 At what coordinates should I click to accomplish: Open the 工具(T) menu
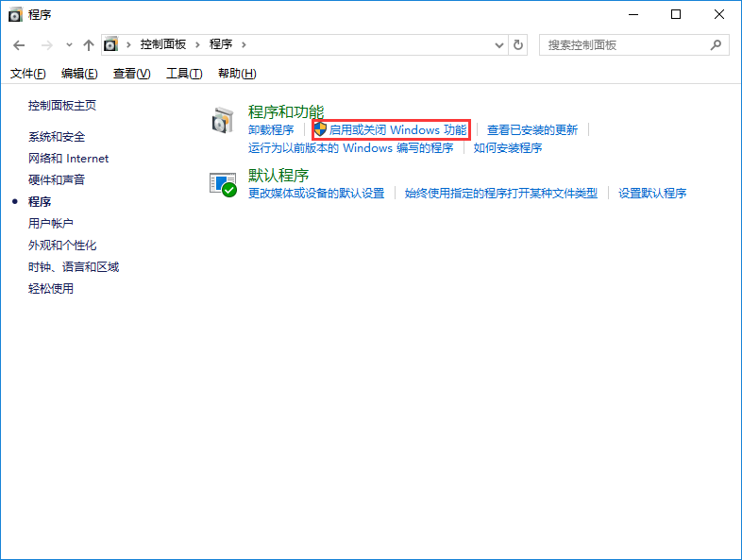183,74
